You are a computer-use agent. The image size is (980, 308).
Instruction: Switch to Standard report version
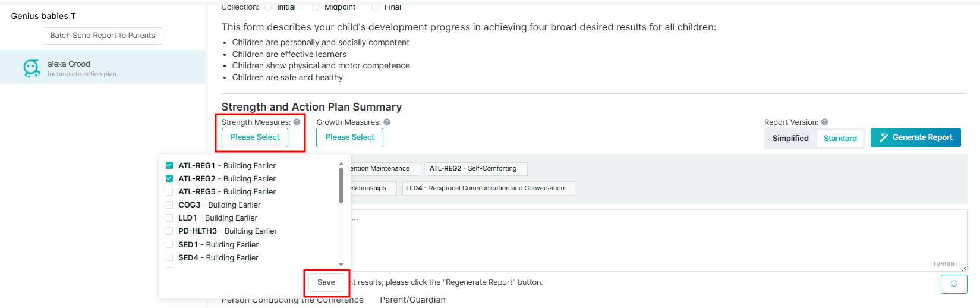(x=840, y=138)
